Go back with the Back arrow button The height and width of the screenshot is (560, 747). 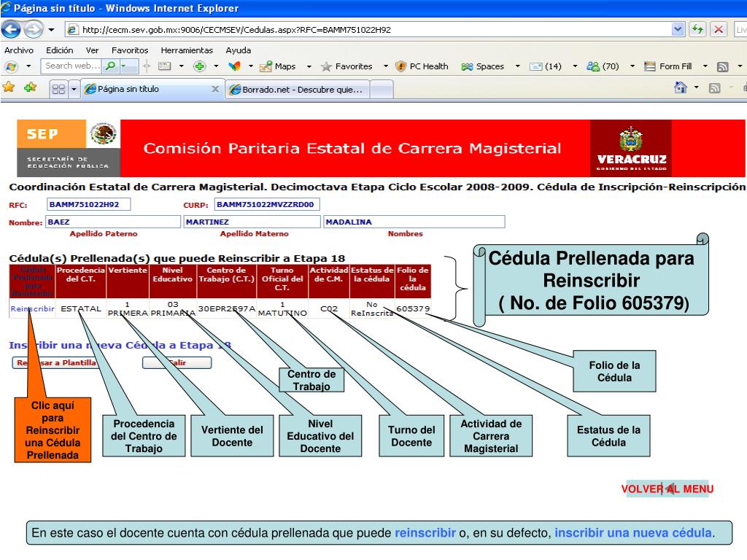[x=11, y=29]
